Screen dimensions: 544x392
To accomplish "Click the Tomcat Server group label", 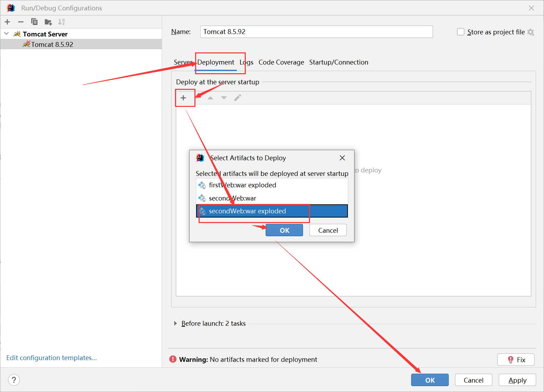I will [45, 34].
